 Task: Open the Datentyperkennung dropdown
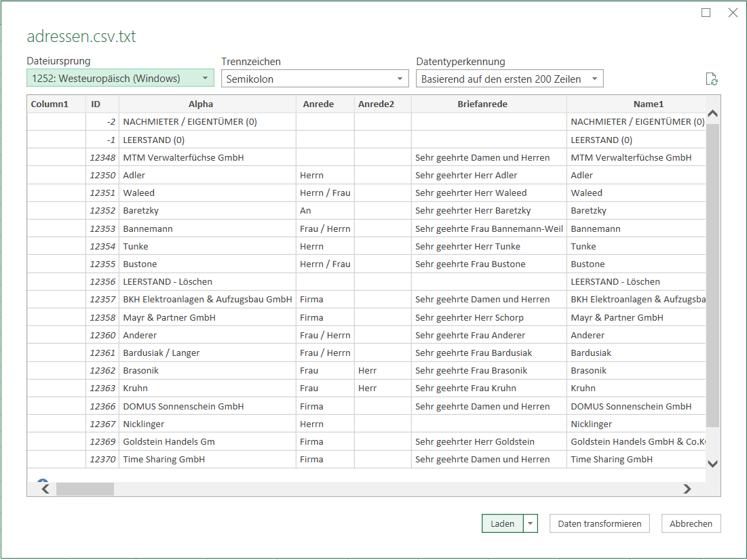(510, 79)
